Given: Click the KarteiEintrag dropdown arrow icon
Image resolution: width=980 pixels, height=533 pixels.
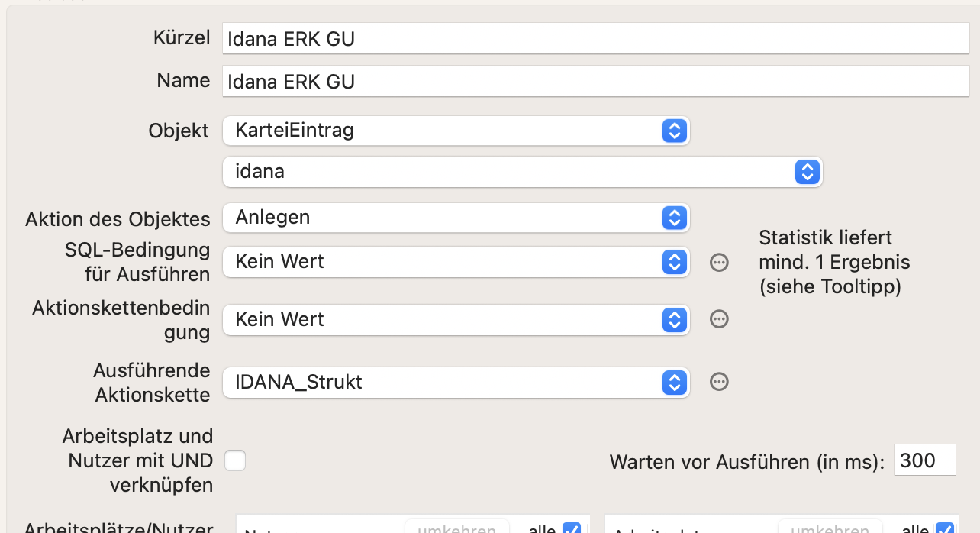Looking at the screenshot, I should pos(674,131).
